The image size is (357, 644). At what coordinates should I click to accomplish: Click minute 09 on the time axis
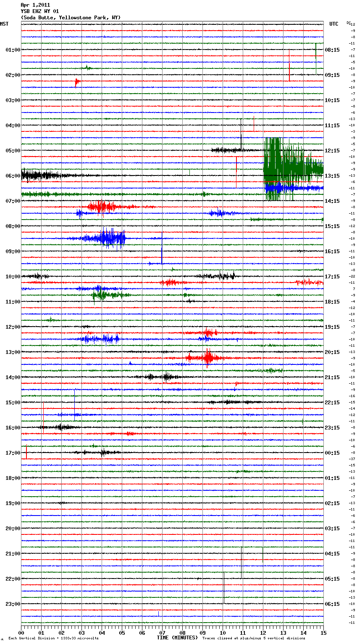tap(202, 633)
